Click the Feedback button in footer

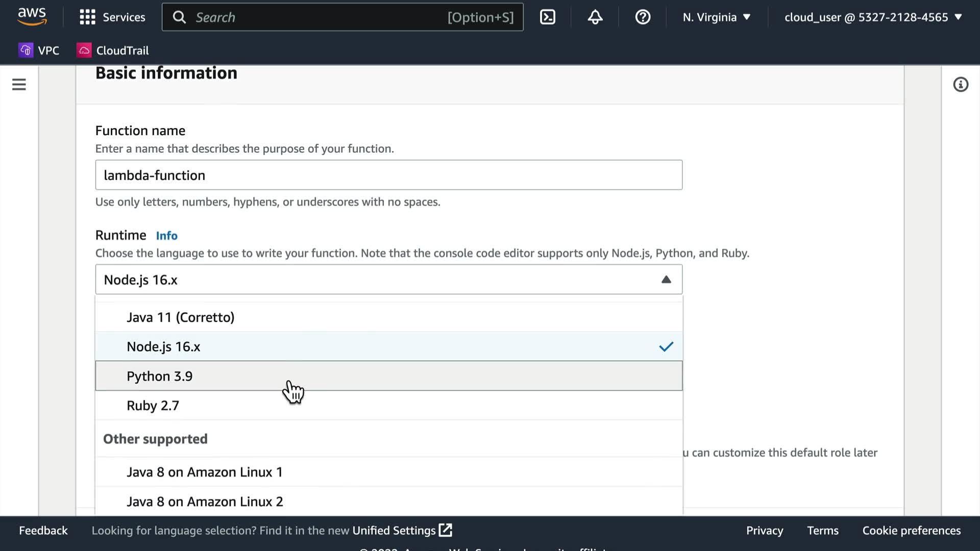click(x=43, y=531)
